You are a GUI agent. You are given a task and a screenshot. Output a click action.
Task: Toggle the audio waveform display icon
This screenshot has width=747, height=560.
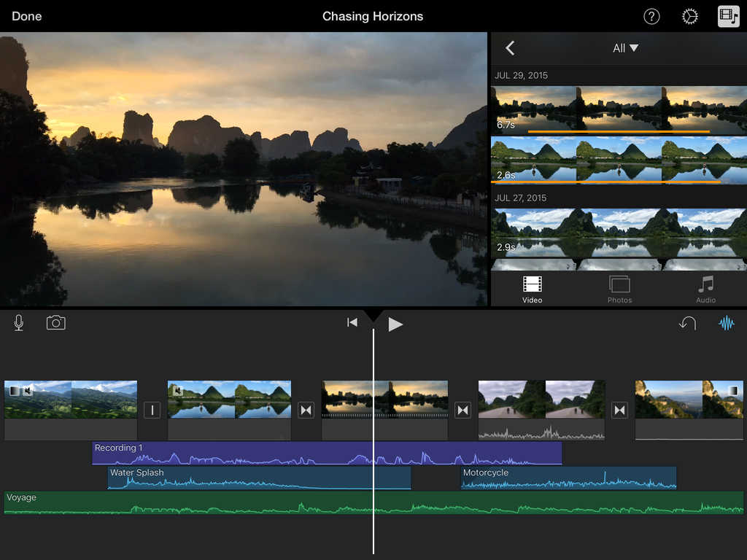[727, 323]
